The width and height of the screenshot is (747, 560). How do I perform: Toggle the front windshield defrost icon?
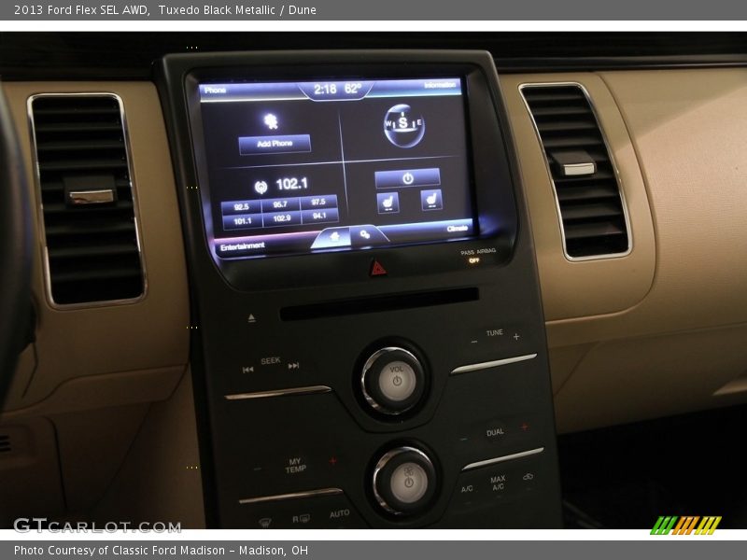[x=265, y=523]
